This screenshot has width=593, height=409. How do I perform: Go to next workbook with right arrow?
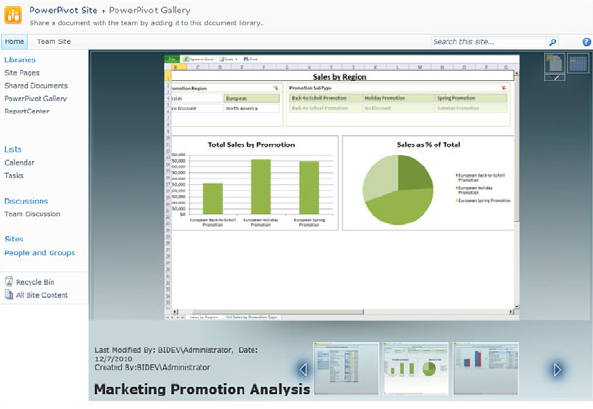point(557,370)
